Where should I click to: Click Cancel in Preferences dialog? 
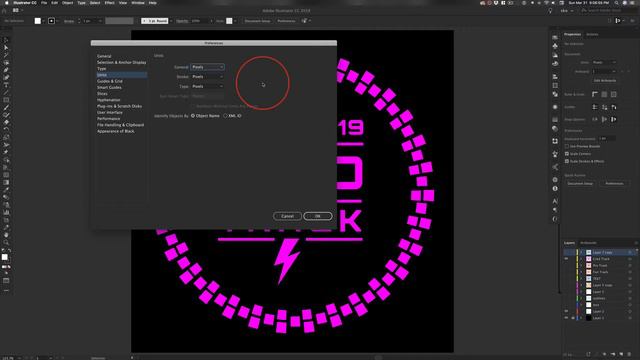pos(287,216)
